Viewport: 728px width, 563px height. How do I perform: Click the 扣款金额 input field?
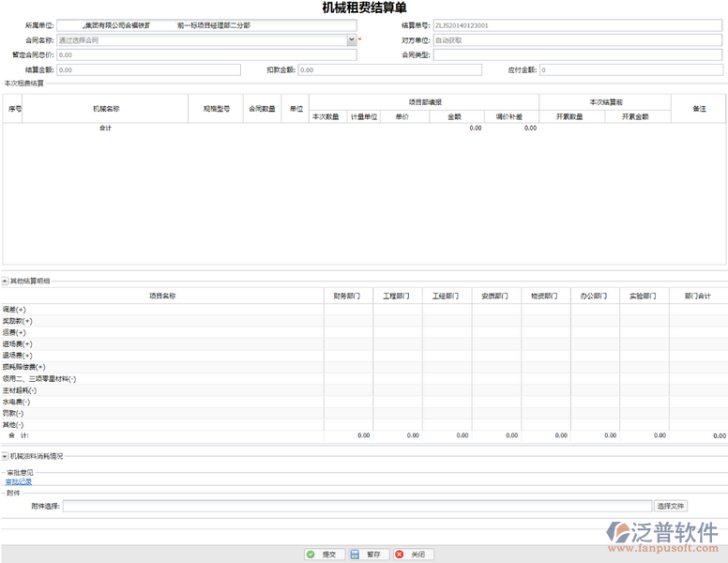390,69
